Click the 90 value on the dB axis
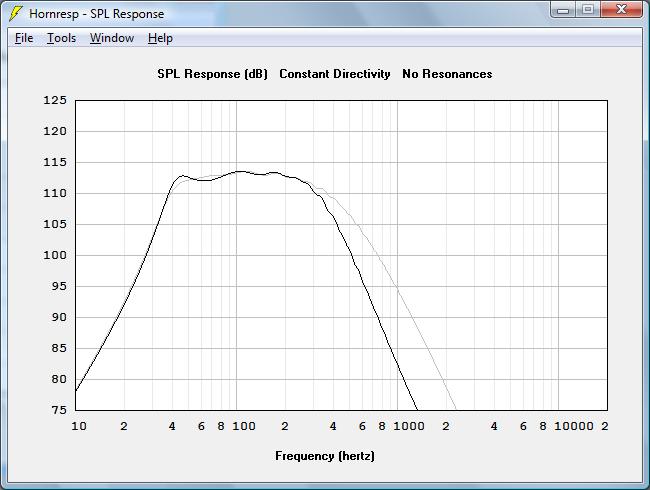This screenshot has height=490, width=650. tap(59, 317)
